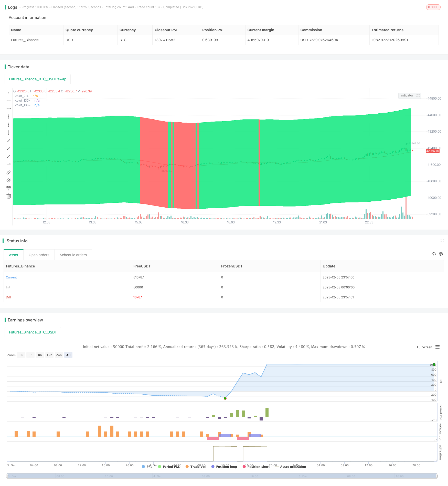Hide the Position long series

pos(224,467)
